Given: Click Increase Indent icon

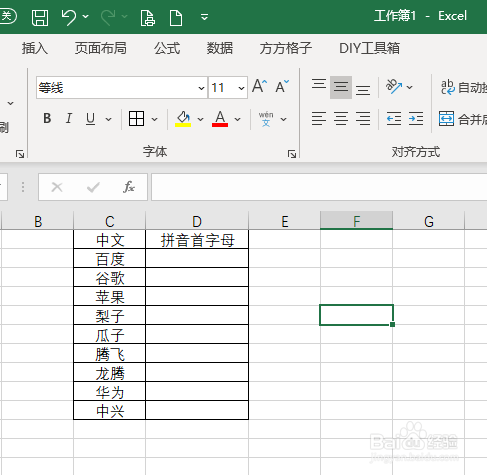Looking at the screenshot, I should click(416, 118).
